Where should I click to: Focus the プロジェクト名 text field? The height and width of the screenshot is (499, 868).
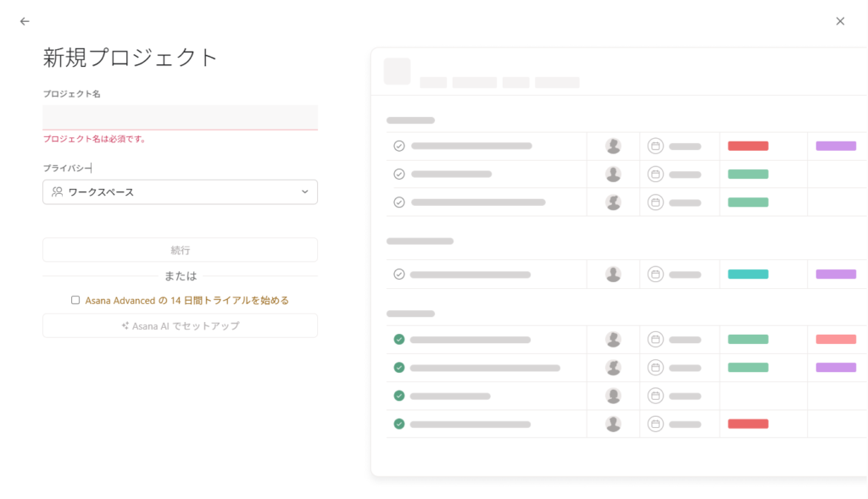click(180, 117)
